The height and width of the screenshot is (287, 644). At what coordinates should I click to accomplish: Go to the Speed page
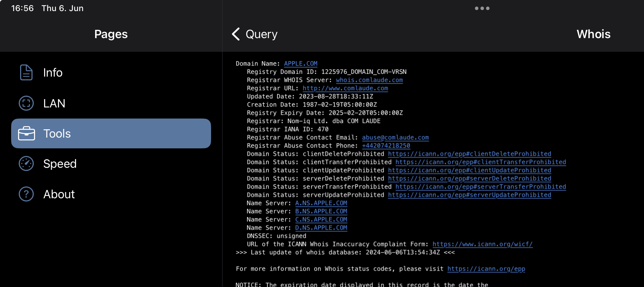[60, 164]
